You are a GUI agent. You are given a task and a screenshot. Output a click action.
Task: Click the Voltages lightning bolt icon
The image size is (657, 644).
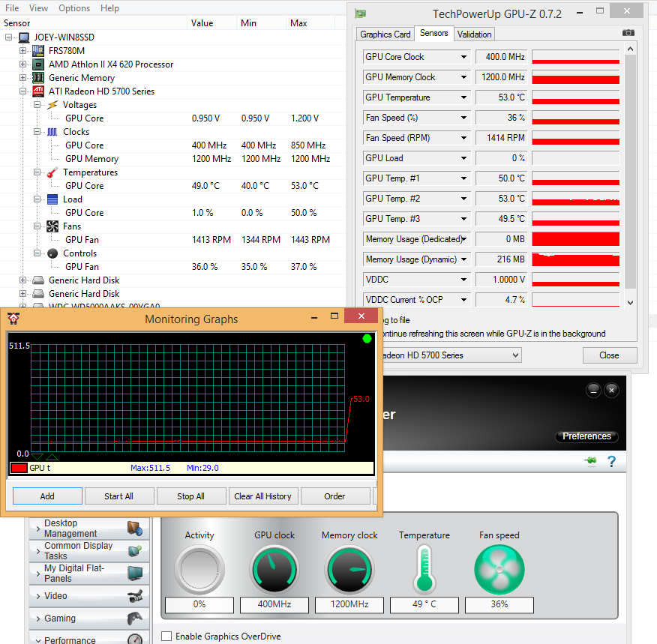[52, 105]
